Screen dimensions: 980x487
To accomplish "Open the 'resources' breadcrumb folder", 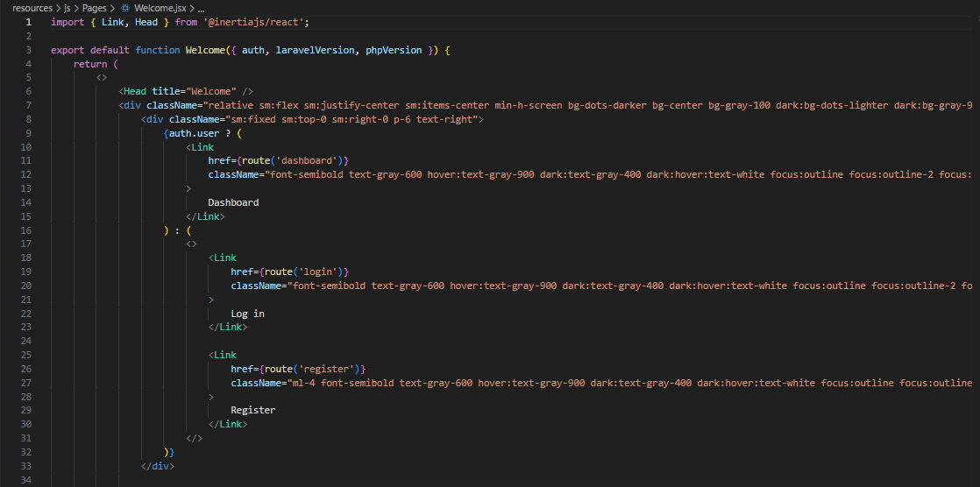I will pos(32,8).
